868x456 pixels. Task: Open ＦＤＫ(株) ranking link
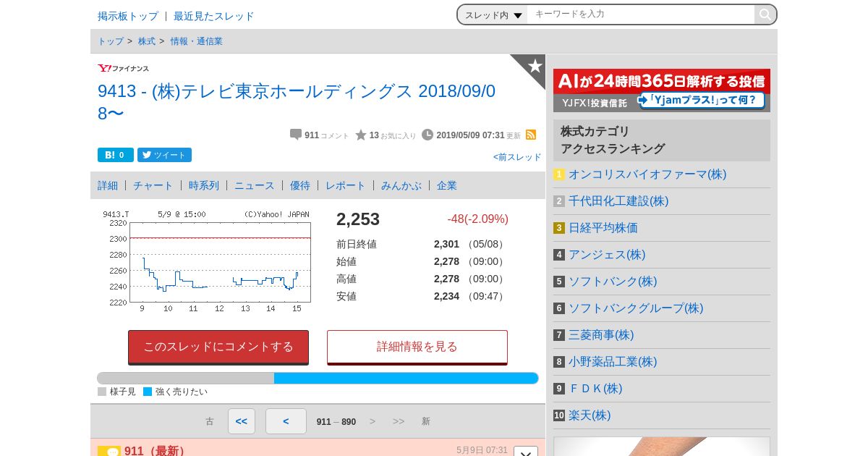[595, 389]
